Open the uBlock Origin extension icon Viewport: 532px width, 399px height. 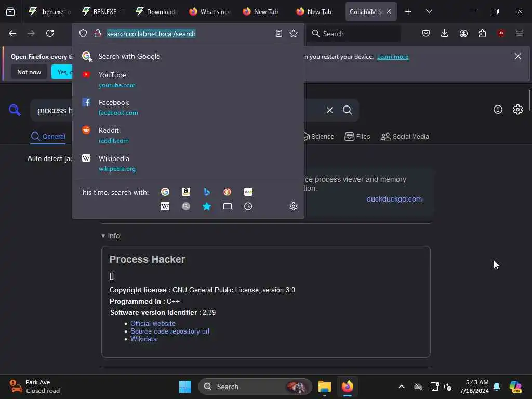coord(501,33)
